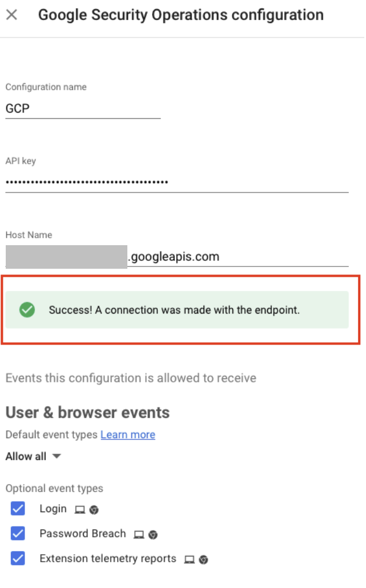Select the Default event types label

(x=49, y=435)
